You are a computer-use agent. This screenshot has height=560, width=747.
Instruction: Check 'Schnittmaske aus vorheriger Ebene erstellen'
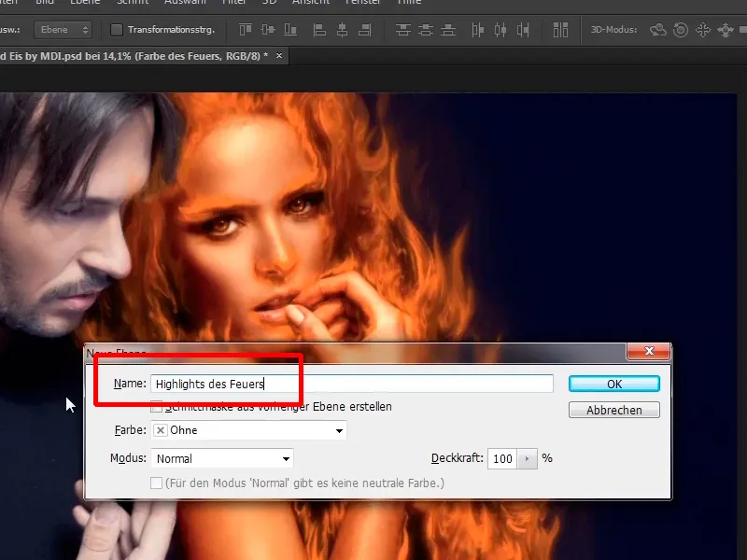tap(156, 407)
